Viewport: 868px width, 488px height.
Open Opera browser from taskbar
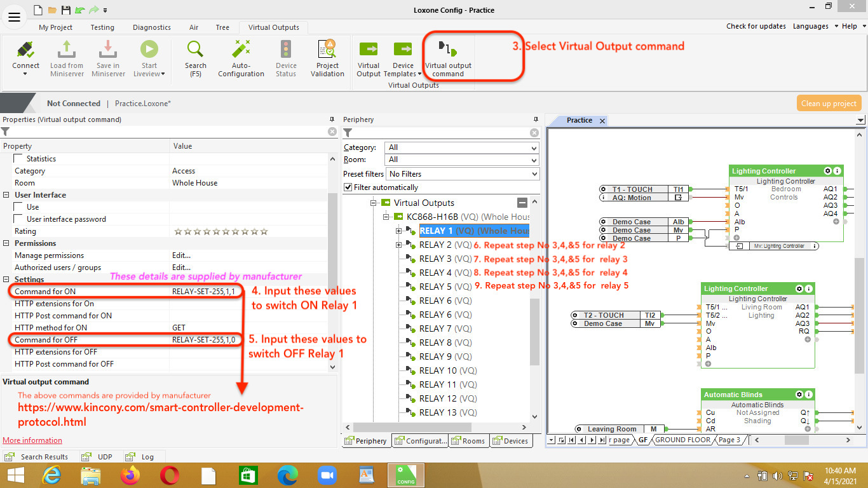[169, 475]
